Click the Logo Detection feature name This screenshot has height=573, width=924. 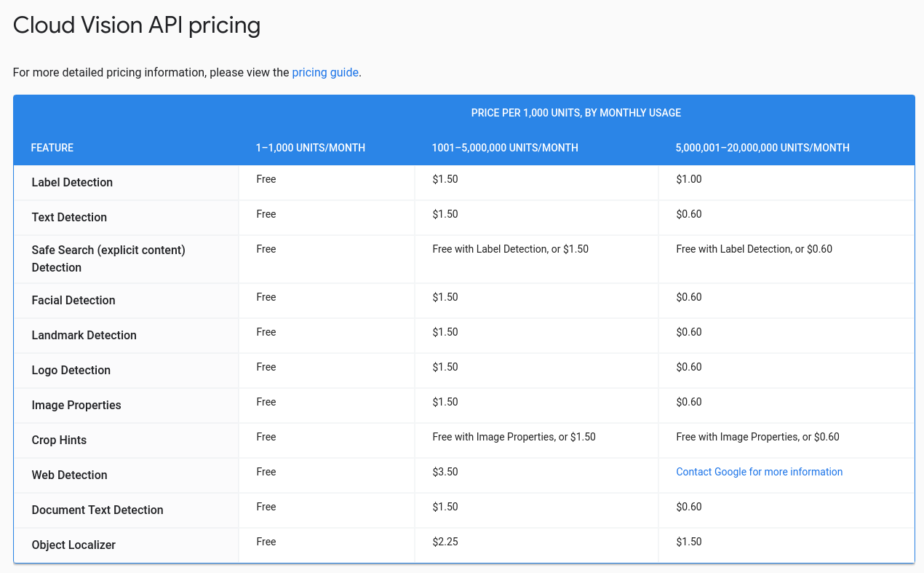pyautogui.click(x=71, y=370)
